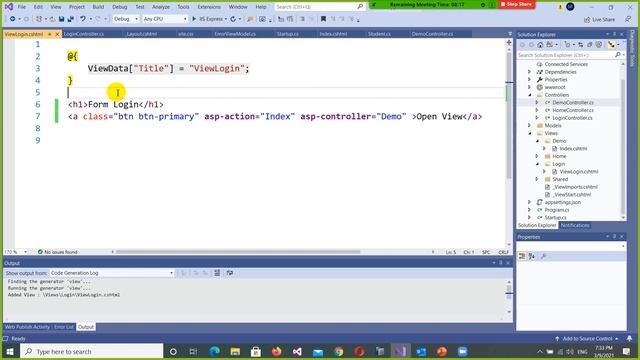Expand the Models folder
Image resolution: width=640 pixels, height=360 pixels.
click(x=529, y=126)
